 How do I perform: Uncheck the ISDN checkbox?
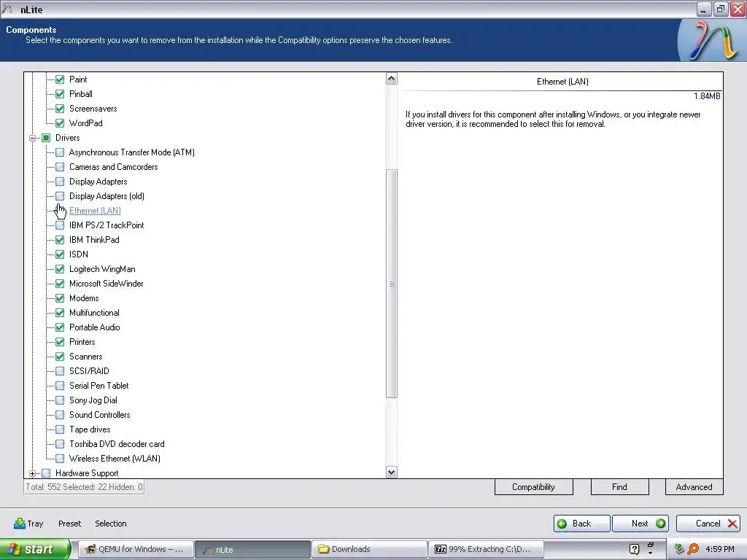point(60,254)
